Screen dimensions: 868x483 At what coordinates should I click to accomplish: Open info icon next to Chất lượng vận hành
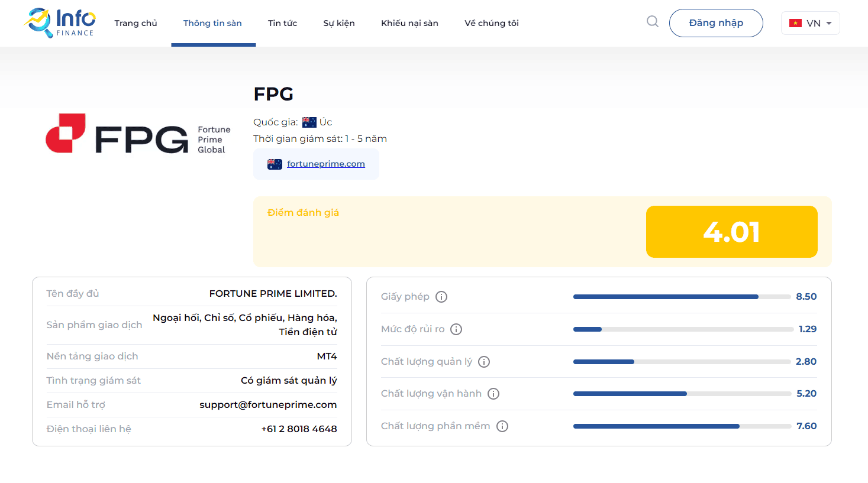[493, 394]
